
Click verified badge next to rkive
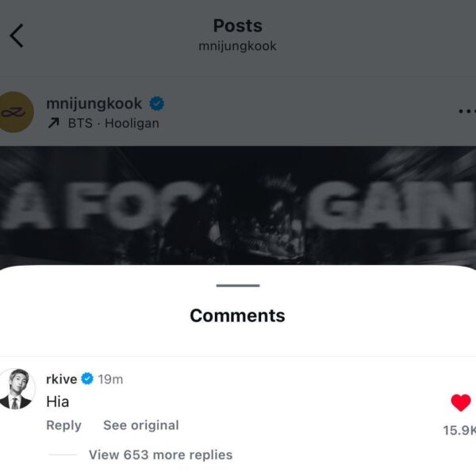click(87, 379)
